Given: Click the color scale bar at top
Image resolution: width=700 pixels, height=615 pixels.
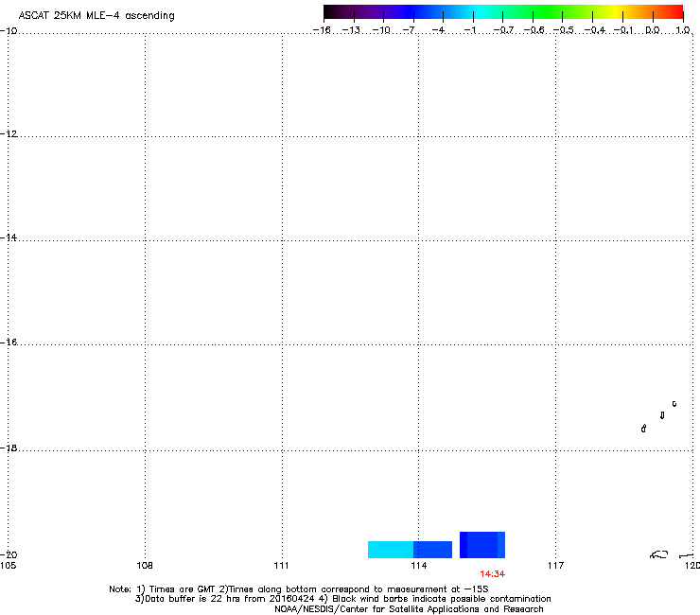Looking at the screenshot, I should tap(503, 12).
